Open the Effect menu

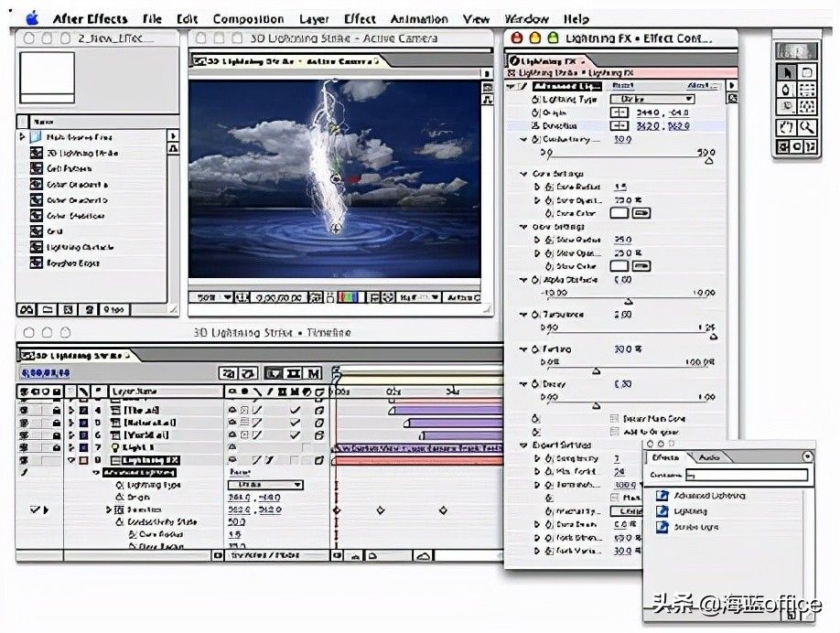(360, 18)
